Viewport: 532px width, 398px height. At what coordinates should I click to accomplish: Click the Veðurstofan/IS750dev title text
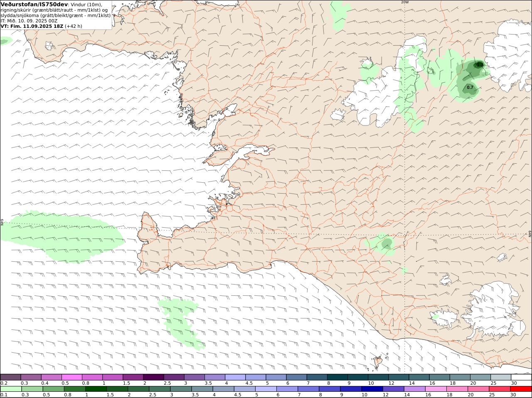pos(34,4)
